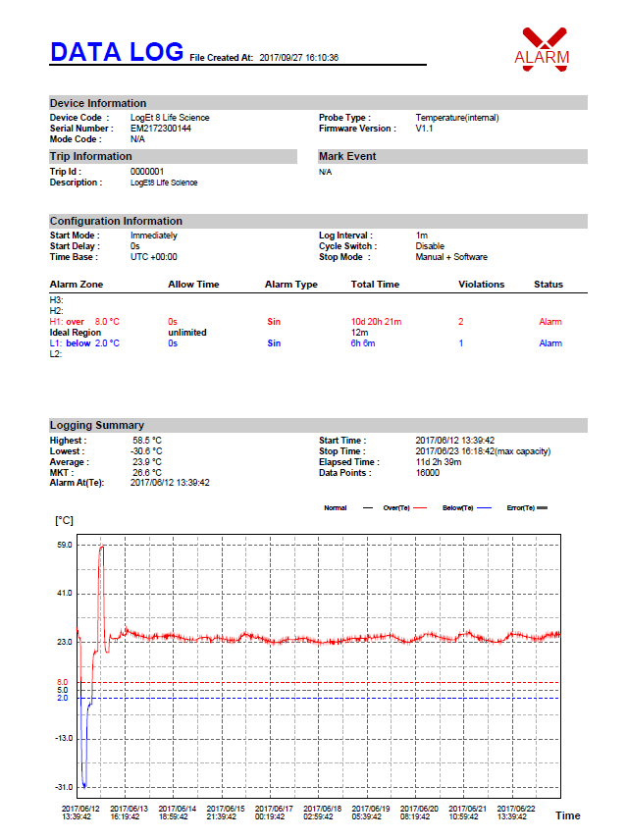Select the Trip Information section header
The image size is (627, 840).
pyautogui.click(x=91, y=156)
